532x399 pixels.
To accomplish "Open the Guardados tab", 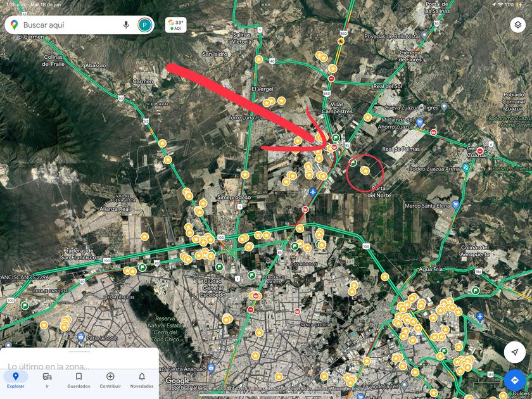I will (x=79, y=380).
